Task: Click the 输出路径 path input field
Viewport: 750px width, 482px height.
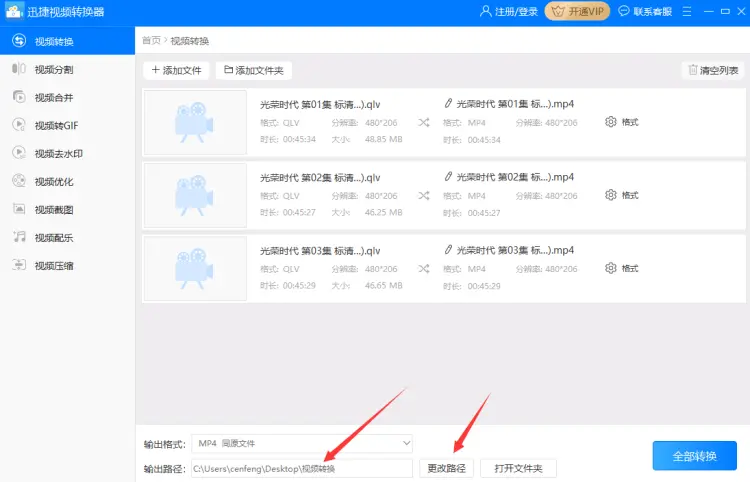Action: [302, 469]
